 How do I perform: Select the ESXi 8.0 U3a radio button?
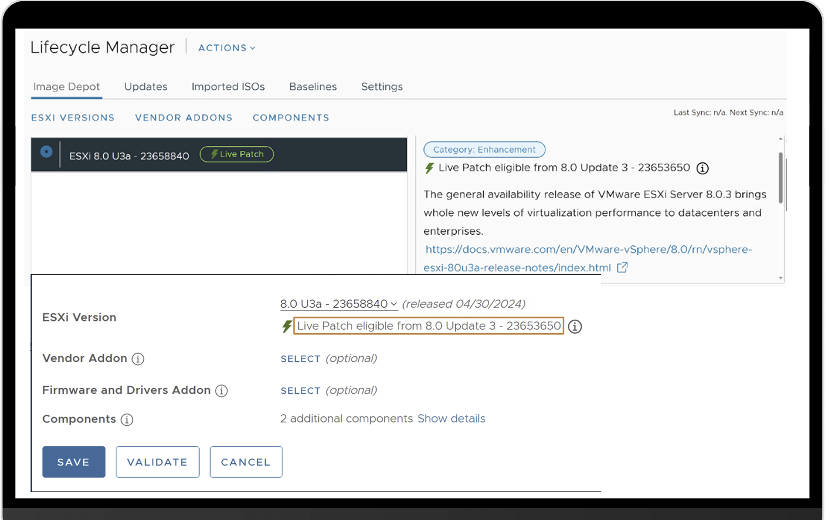pos(47,152)
